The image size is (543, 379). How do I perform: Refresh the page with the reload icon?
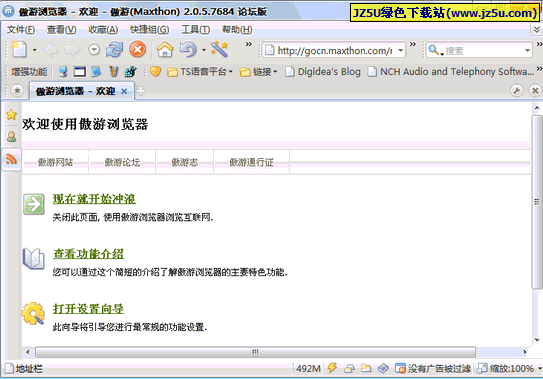114,50
